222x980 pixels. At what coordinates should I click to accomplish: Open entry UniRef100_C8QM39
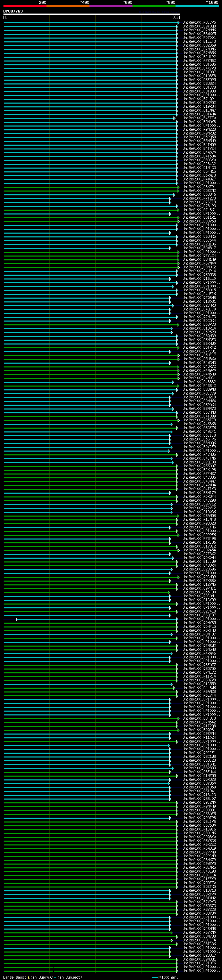pyautogui.click(x=199, y=336)
